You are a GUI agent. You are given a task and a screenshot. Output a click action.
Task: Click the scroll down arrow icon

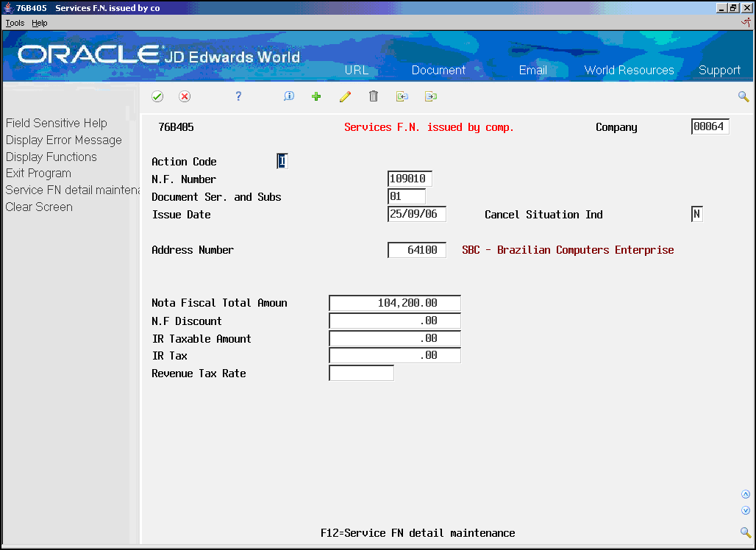coord(746,510)
